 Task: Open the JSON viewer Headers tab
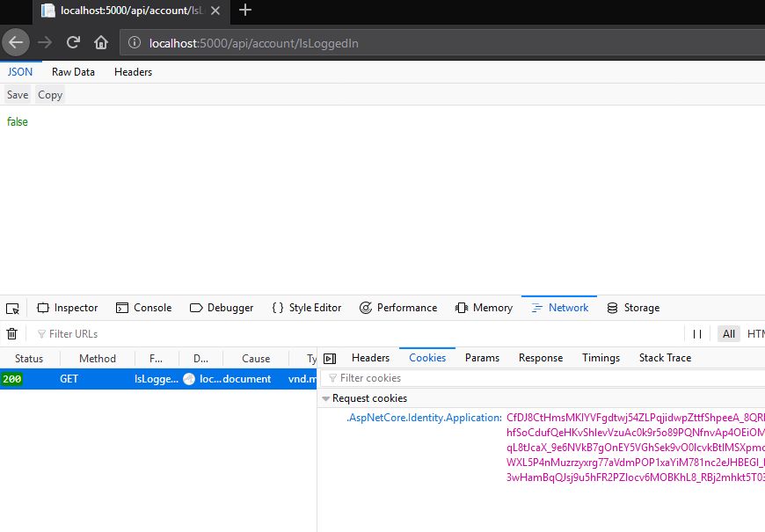(133, 72)
